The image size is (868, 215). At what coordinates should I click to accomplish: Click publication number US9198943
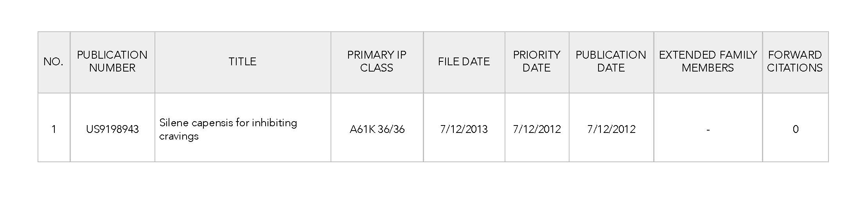click(x=112, y=129)
